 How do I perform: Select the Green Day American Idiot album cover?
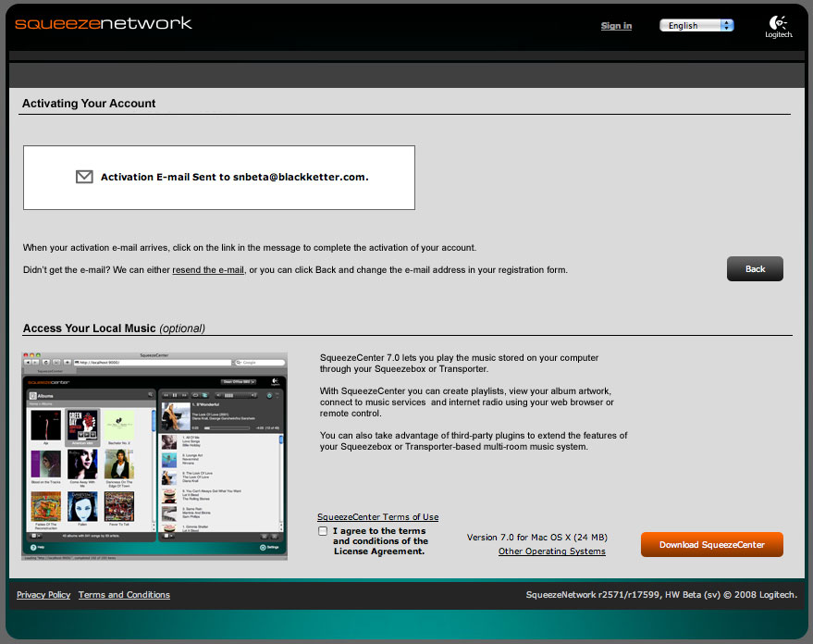(x=81, y=425)
